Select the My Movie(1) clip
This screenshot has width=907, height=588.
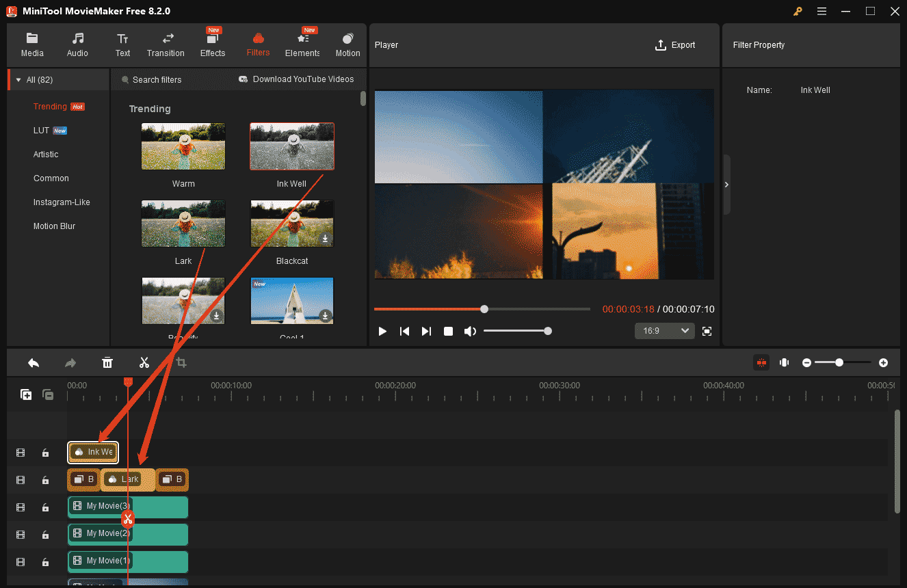(128, 561)
